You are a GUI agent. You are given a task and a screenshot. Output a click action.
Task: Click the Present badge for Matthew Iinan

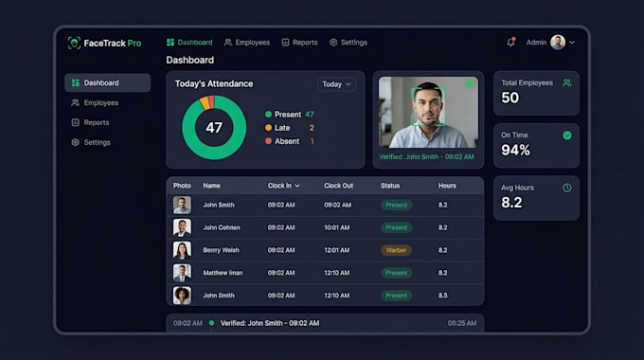point(396,273)
